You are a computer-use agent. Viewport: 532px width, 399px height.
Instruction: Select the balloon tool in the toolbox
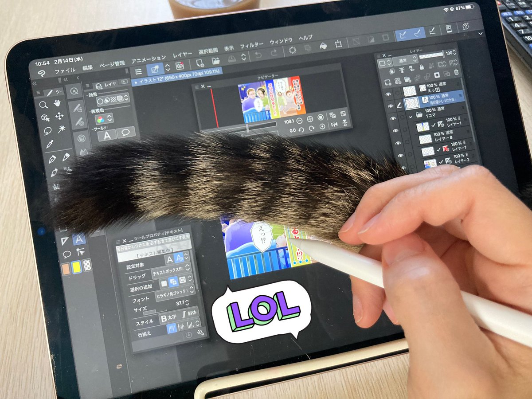pyautogui.click(x=66, y=254)
